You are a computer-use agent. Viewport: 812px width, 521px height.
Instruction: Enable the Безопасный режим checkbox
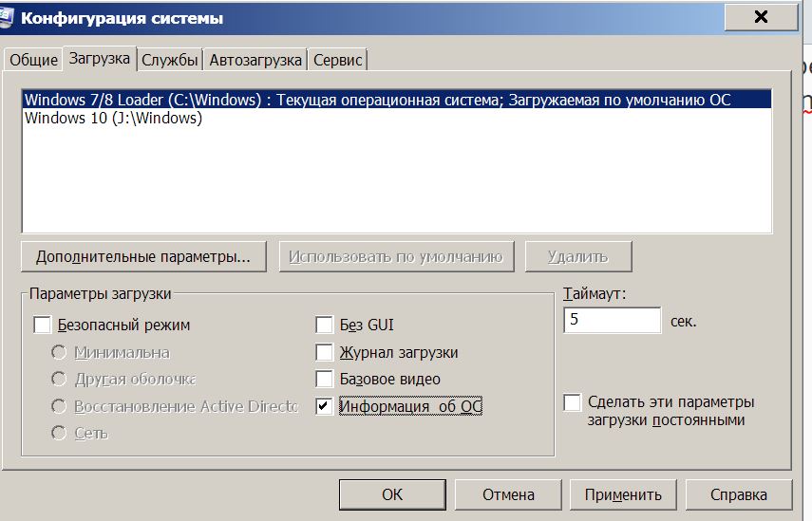coord(43,326)
